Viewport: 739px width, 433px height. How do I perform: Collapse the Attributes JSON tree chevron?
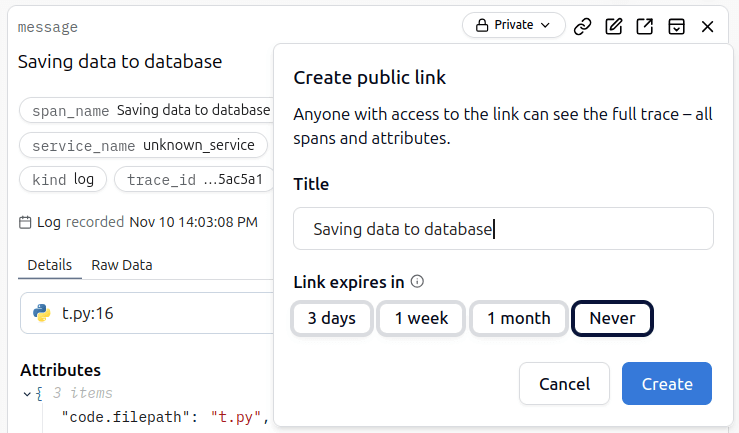tap(27, 393)
